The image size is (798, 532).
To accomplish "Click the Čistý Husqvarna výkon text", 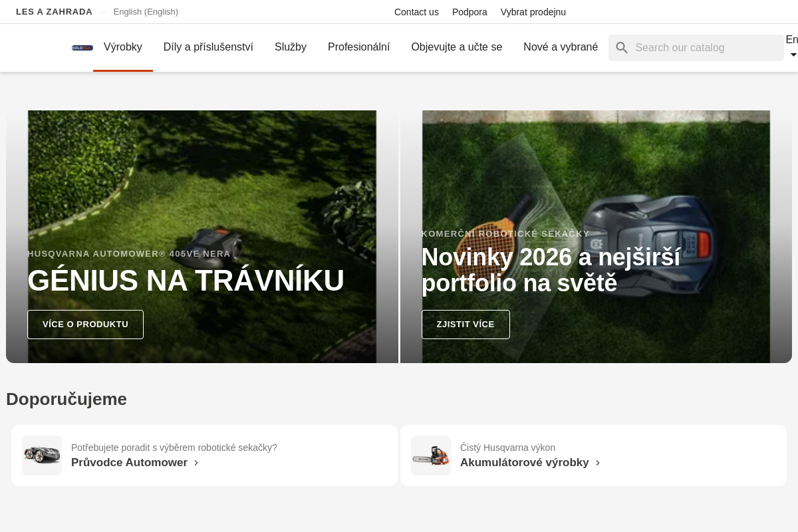I will 507,448.
